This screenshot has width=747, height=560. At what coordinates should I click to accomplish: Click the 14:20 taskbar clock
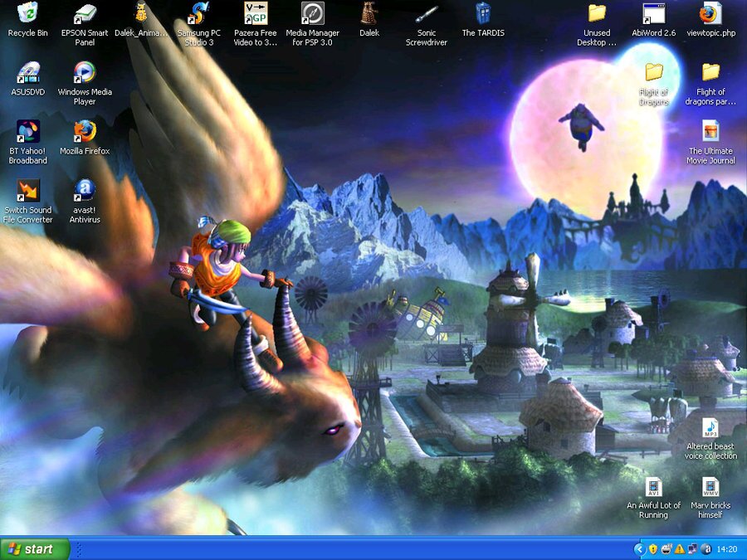pyautogui.click(x=726, y=549)
